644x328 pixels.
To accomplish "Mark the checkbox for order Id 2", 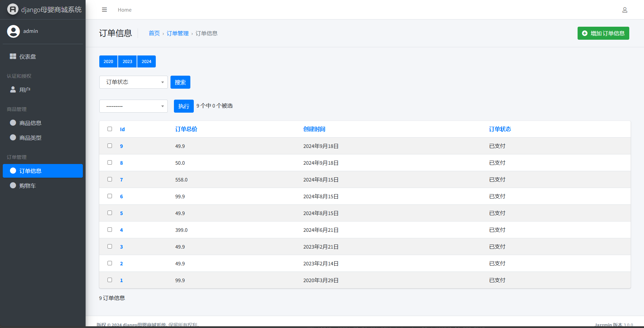I will click(110, 263).
